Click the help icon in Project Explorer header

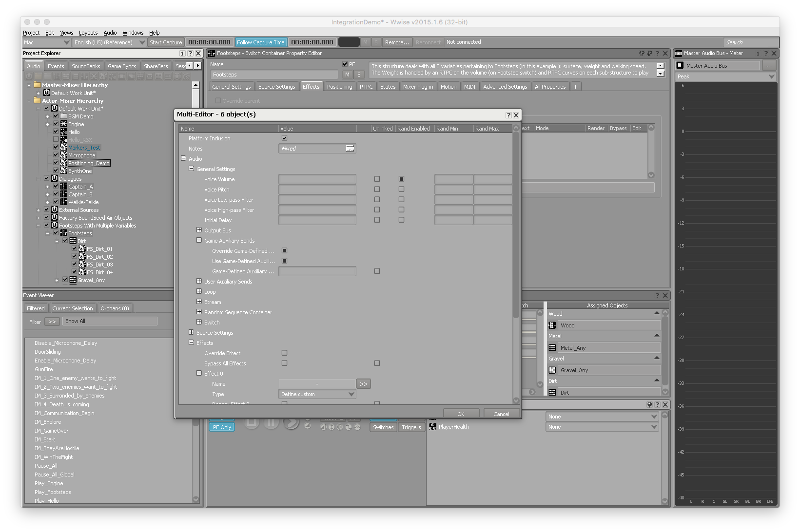click(x=190, y=54)
